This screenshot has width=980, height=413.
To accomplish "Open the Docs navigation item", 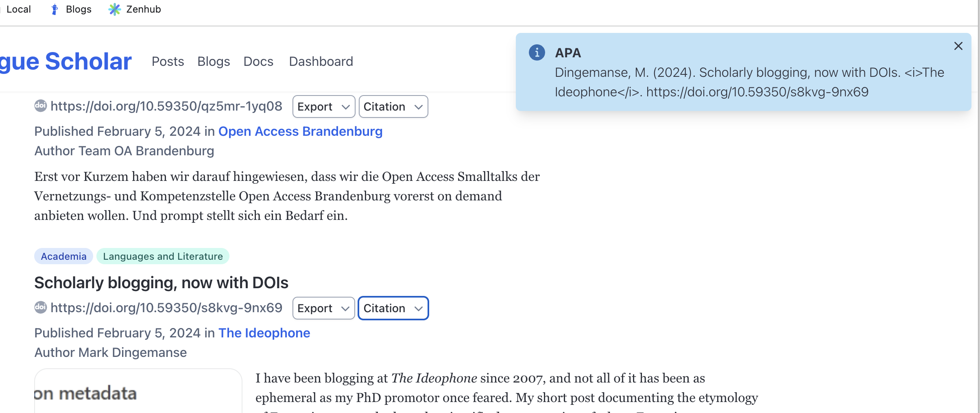I will tap(258, 61).
